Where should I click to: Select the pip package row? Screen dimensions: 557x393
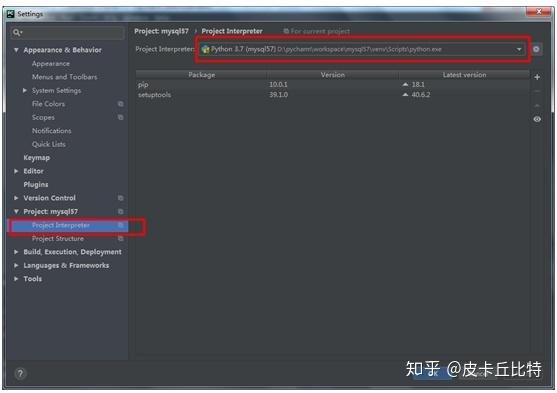tap(332, 85)
